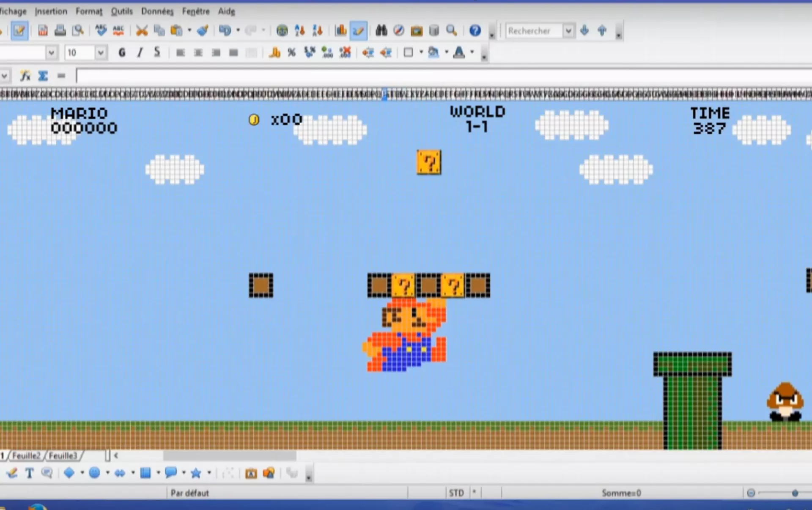Delete a decimal place icon
Viewport: 812px width, 510px height.
345,52
